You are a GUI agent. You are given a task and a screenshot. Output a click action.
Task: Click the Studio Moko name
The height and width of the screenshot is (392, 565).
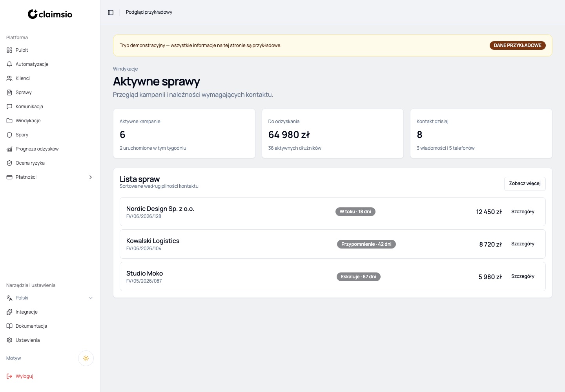click(x=144, y=274)
